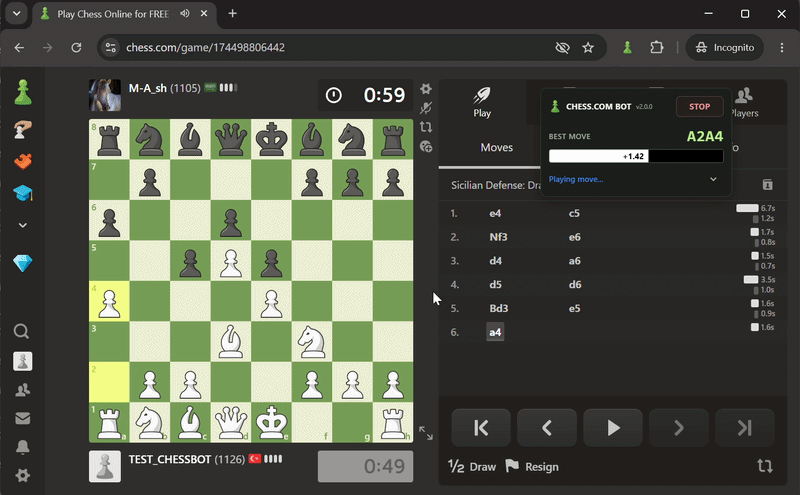Screen dimensions: 800x495
Task: Open the tab search dropdown arrow
Action: [x=16, y=14]
